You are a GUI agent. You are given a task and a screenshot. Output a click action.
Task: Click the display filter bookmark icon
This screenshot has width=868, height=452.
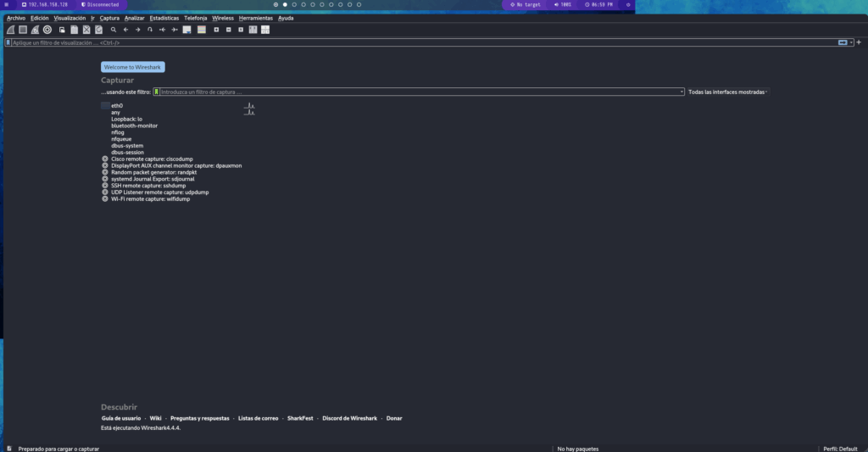pyautogui.click(x=8, y=42)
